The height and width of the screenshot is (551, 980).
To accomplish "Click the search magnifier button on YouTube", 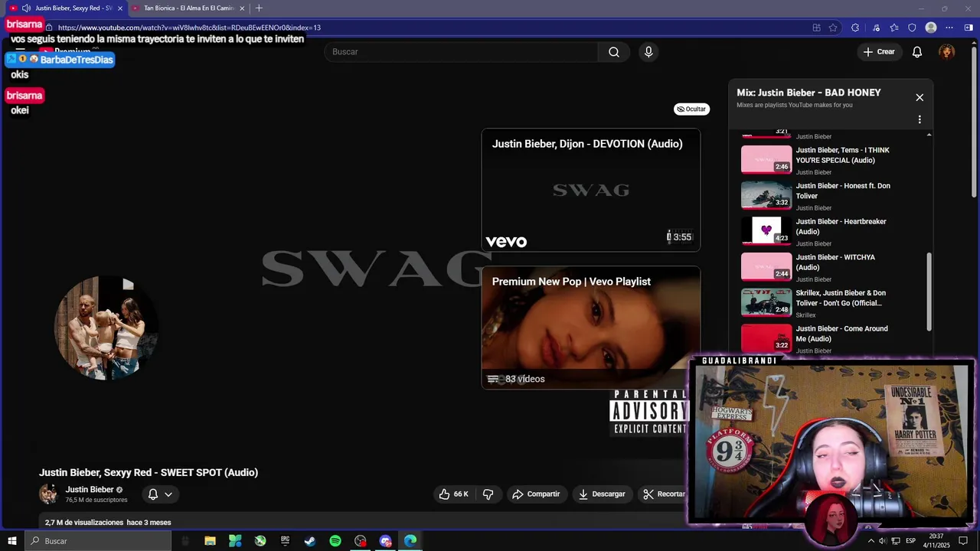I will tap(614, 52).
